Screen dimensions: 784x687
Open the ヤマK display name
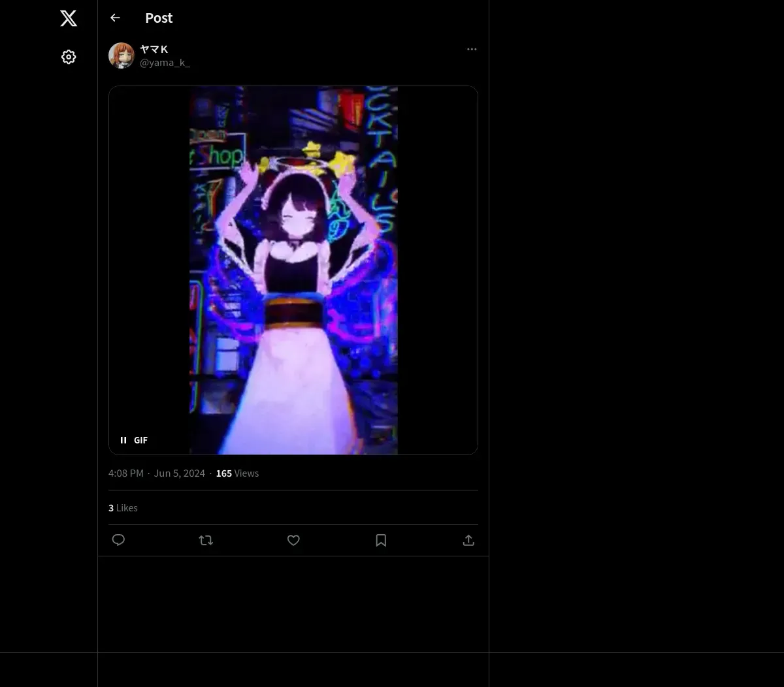pos(154,49)
